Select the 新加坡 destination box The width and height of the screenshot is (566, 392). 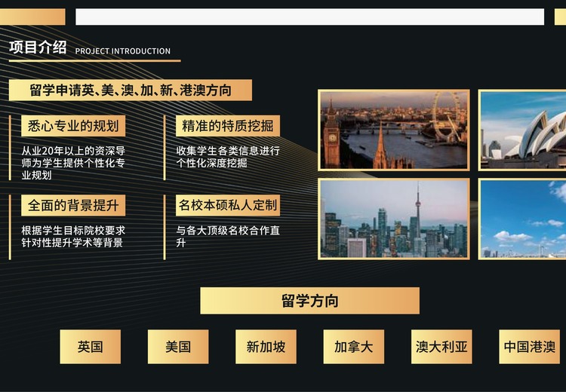pyautogui.click(x=266, y=347)
